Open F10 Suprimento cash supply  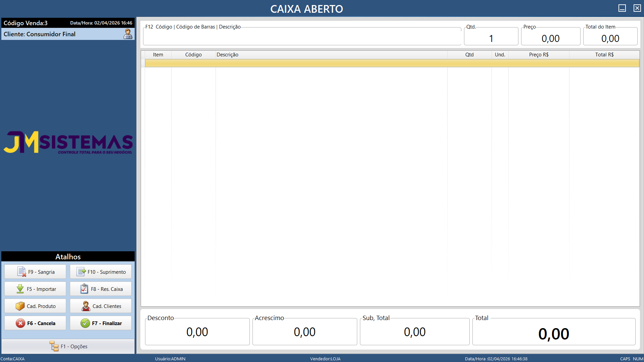point(101,272)
